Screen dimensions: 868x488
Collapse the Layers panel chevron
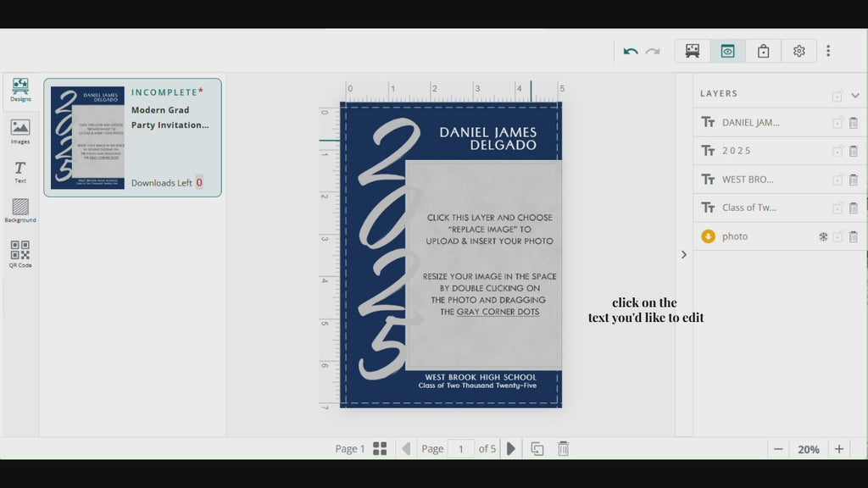[x=854, y=96]
